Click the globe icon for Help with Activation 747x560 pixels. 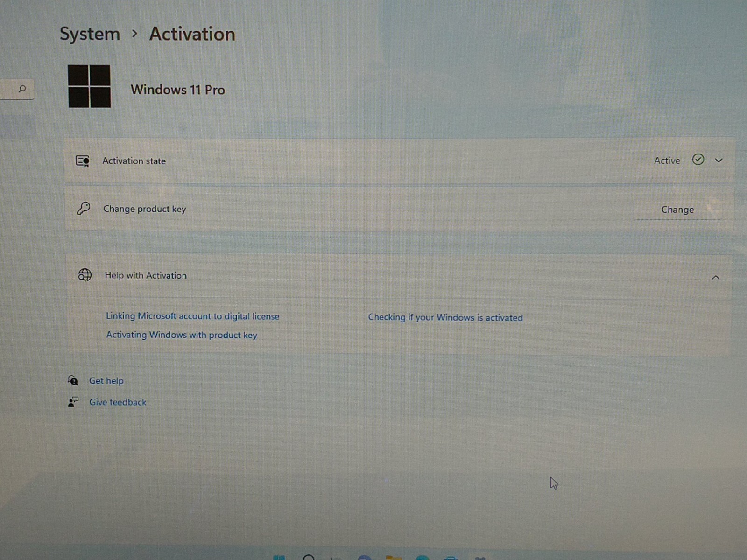(x=85, y=275)
